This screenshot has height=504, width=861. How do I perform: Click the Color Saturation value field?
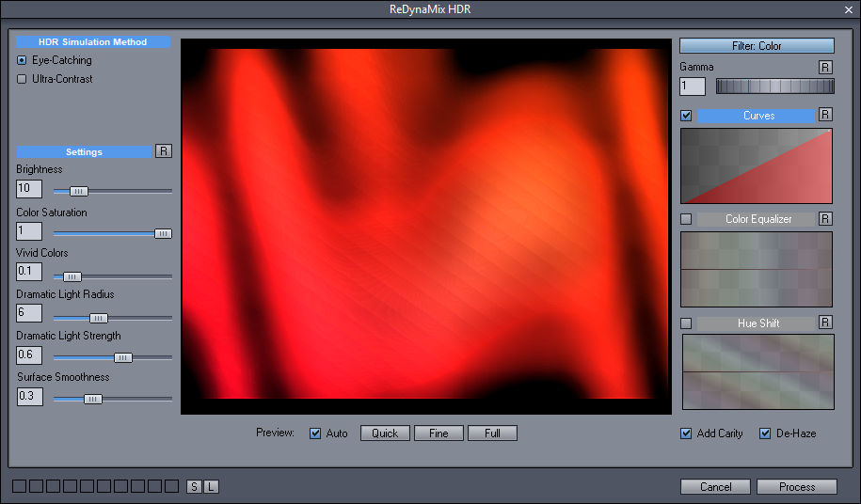[29, 231]
